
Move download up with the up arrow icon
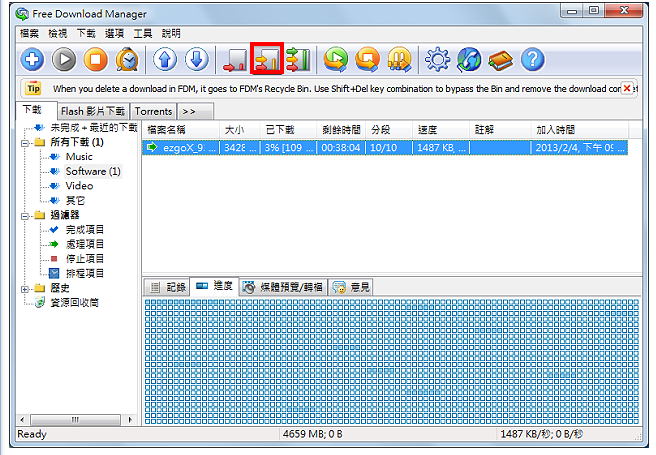pos(165,59)
